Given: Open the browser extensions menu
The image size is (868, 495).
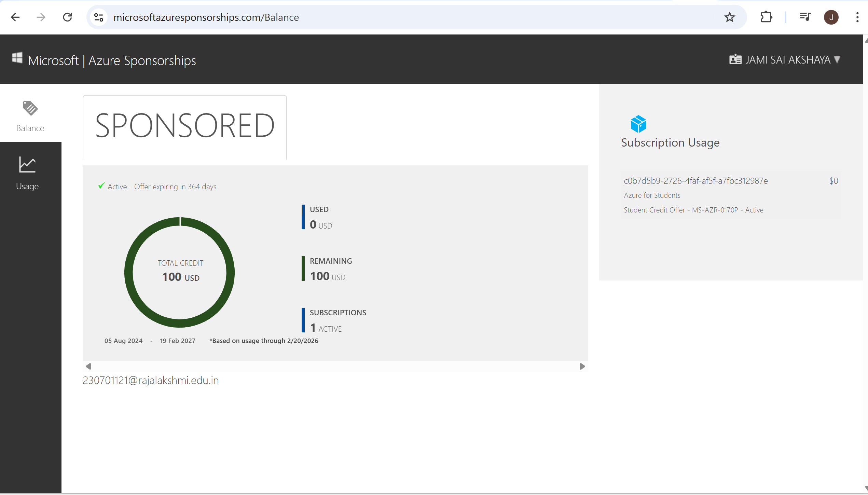Looking at the screenshot, I should point(766,17).
